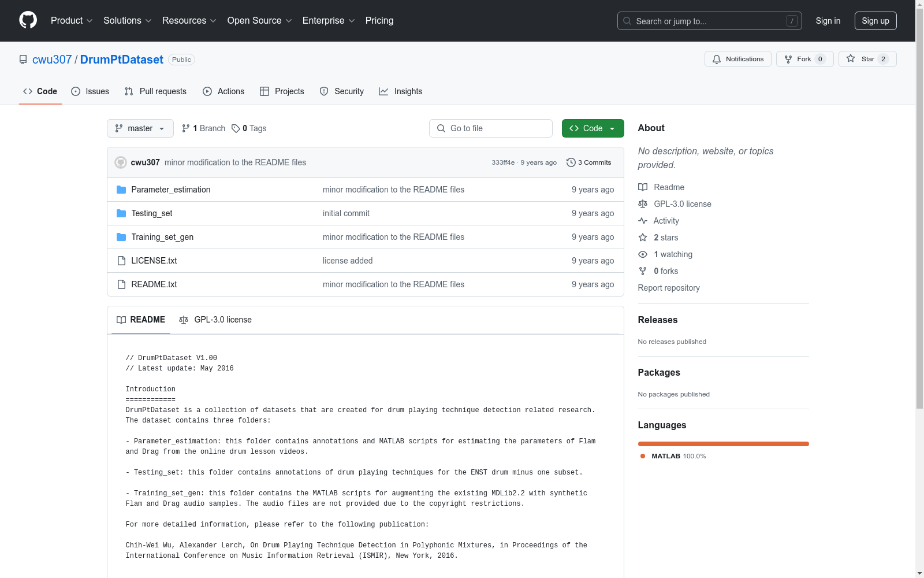This screenshot has height=578, width=924.
Task: Click the Security shield icon
Action: coord(324,91)
